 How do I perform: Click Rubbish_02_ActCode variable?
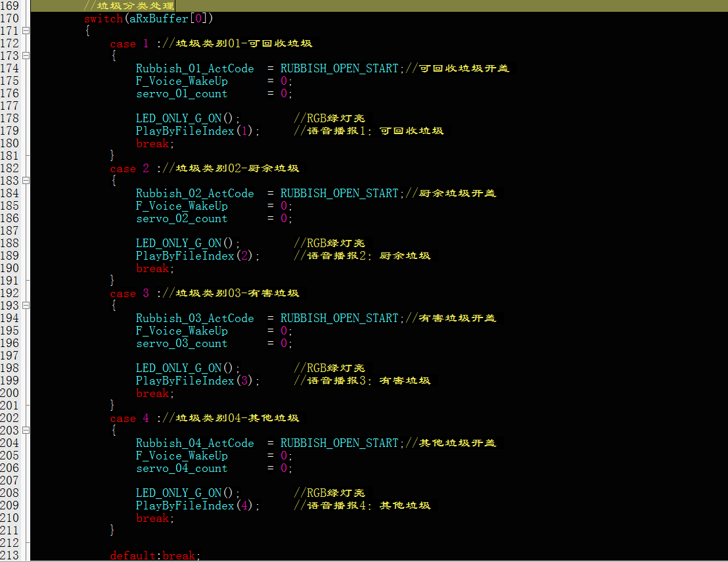(195, 194)
